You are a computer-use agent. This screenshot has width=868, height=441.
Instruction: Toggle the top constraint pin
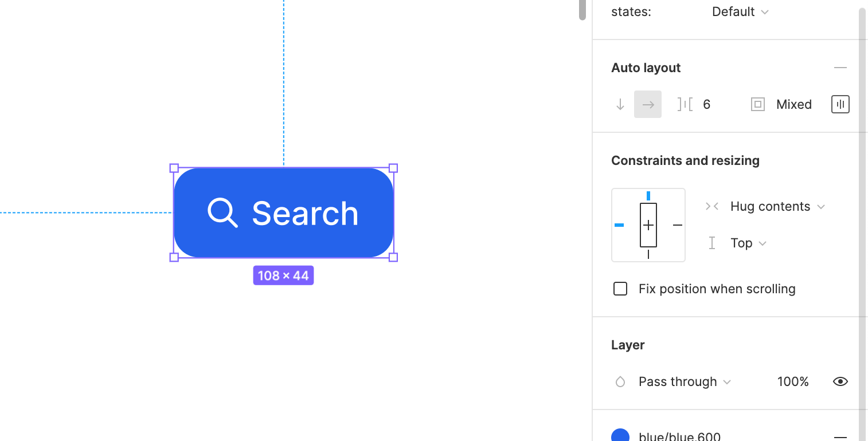[x=648, y=196]
